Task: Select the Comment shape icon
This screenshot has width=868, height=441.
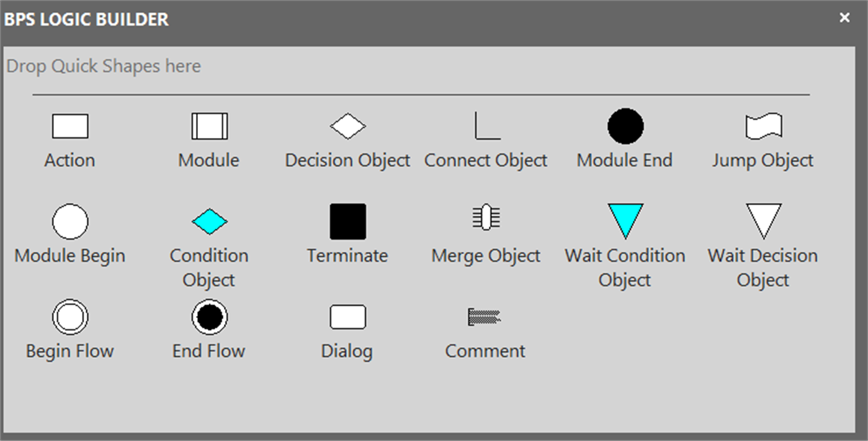Action: click(x=485, y=317)
